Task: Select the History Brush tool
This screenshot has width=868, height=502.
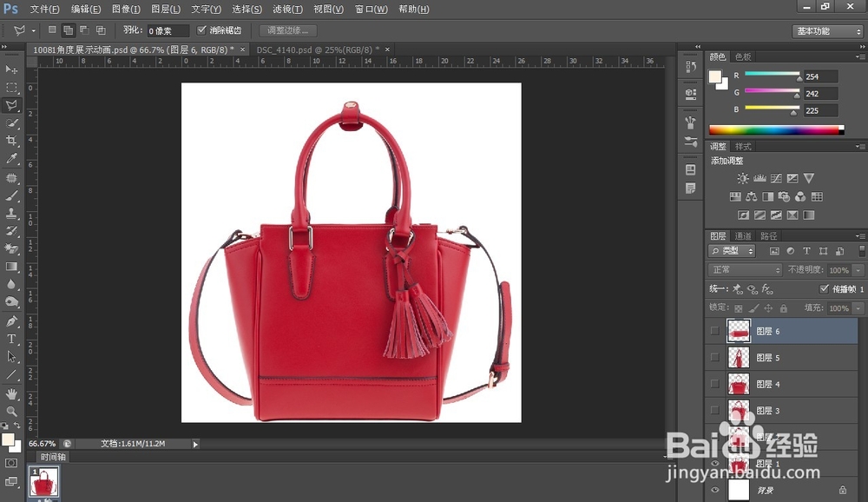Action: 11,231
